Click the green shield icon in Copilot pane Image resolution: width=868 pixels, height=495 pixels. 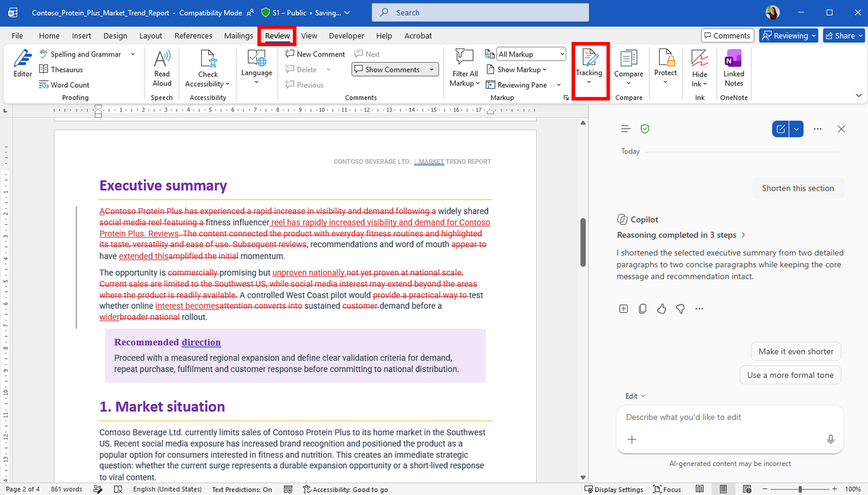(644, 129)
